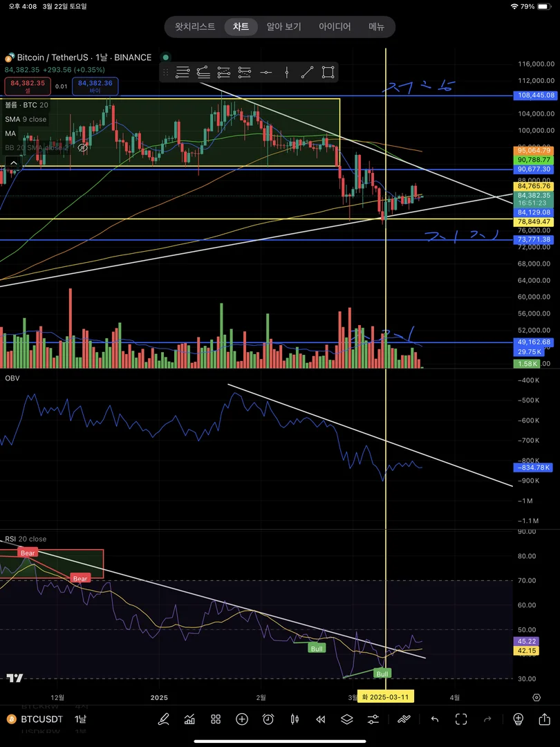Viewport: 560px width, 747px height.
Task: Click the -834.78K OBV value label
Action: [x=533, y=468]
